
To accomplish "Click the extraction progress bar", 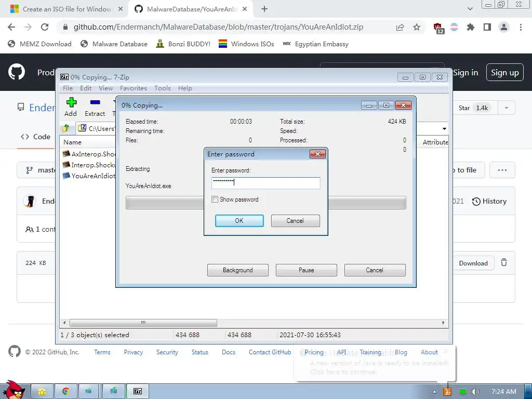I will point(265,203).
